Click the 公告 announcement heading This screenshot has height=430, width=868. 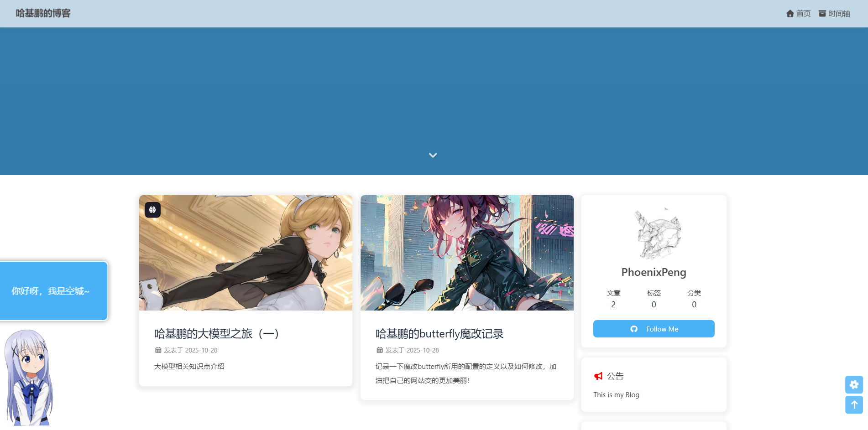click(x=615, y=376)
